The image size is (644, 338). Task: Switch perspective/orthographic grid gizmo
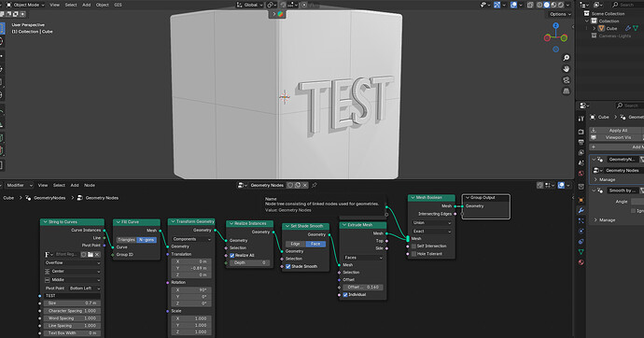point(567,92)
